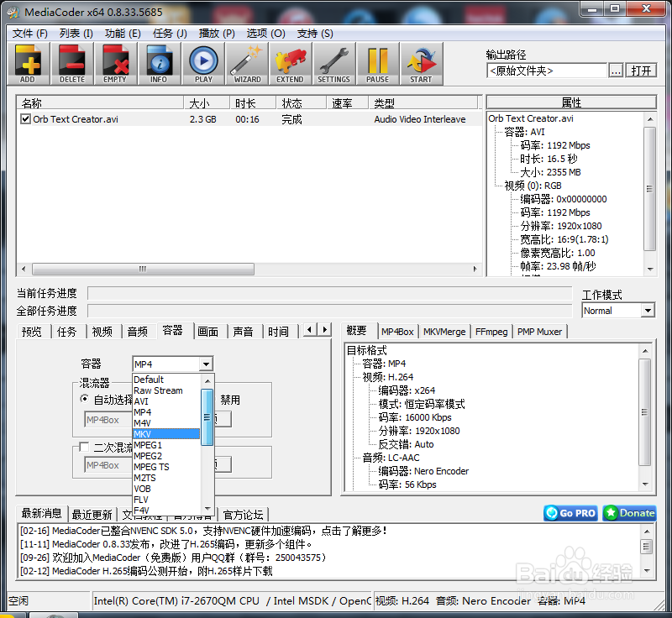Click the PAUSE toolbar icon

pyautogui.click(x=377, y=64)
